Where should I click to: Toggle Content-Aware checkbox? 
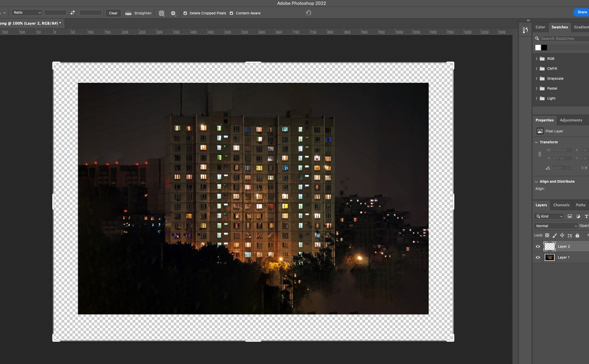tap(231, 13)
